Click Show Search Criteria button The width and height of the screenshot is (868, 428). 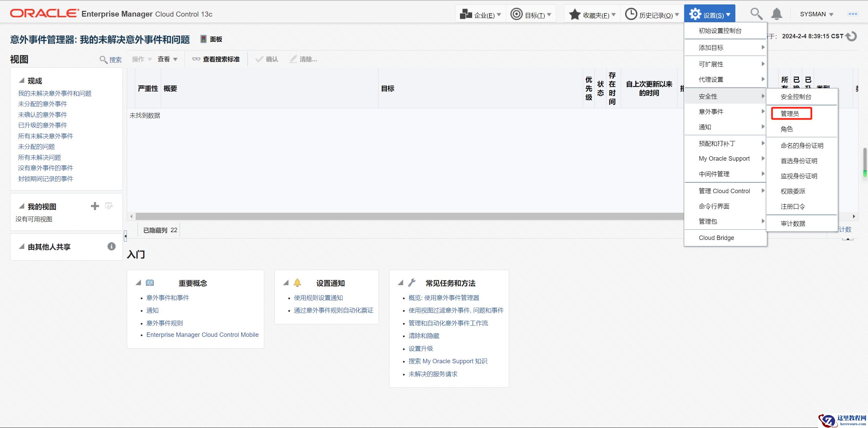(x=216, y=59)
